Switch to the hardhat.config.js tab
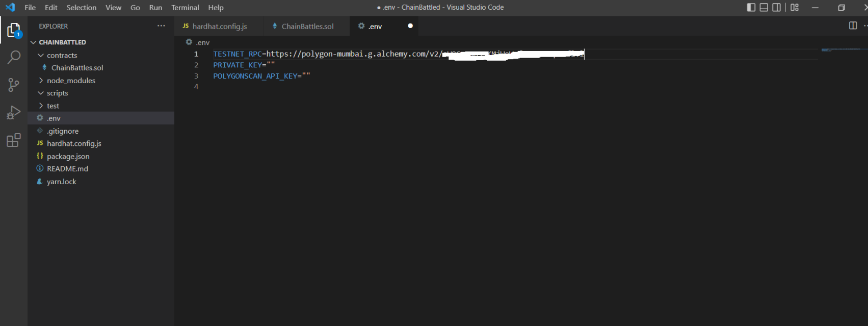The width and height of the screenshot is (868, 326). click(219, 26)
